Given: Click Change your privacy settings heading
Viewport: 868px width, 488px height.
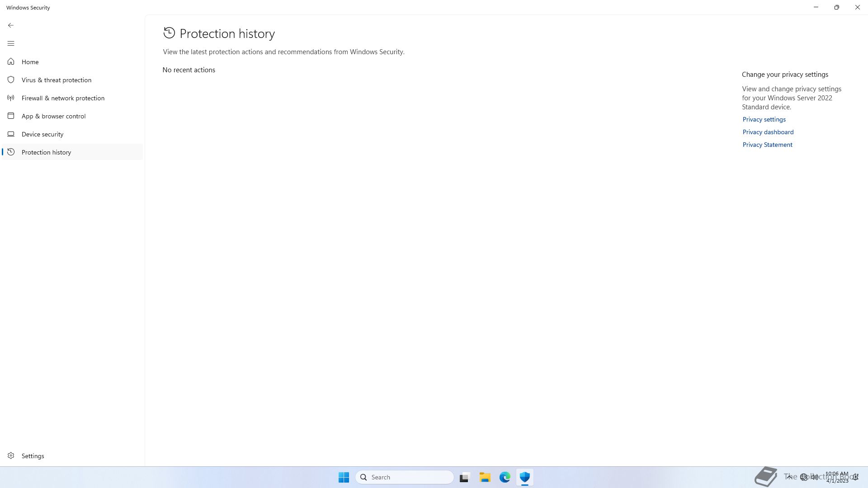Looking at the screenshot, I should coord(785,75).
